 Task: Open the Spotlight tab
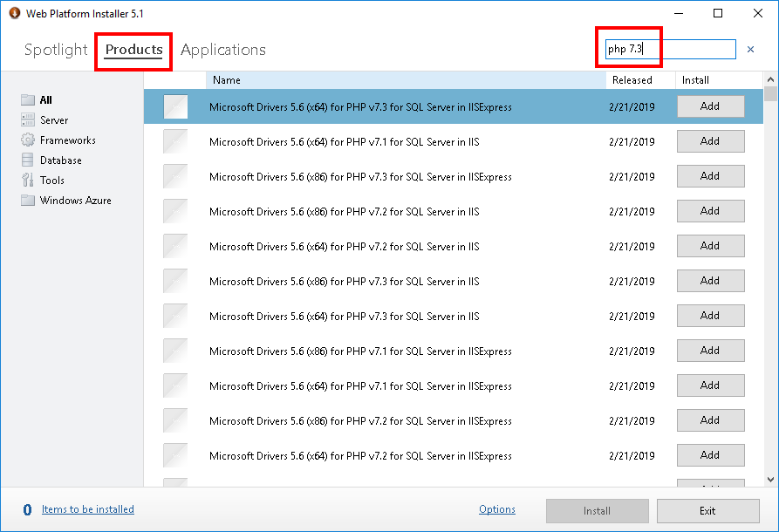56,50
